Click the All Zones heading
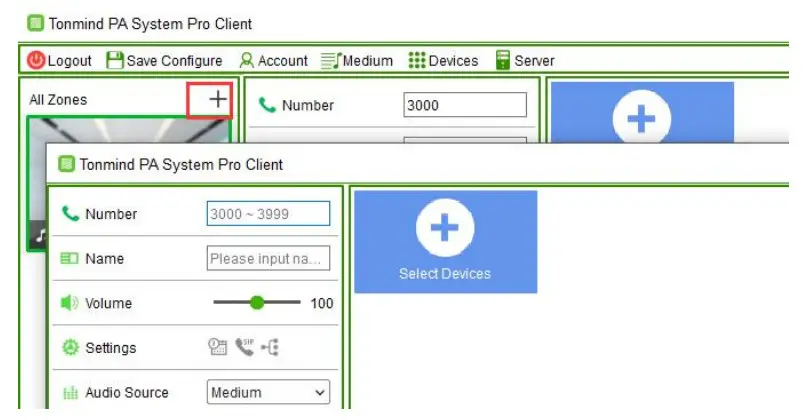The image size is (809, 420). point(58,100)
